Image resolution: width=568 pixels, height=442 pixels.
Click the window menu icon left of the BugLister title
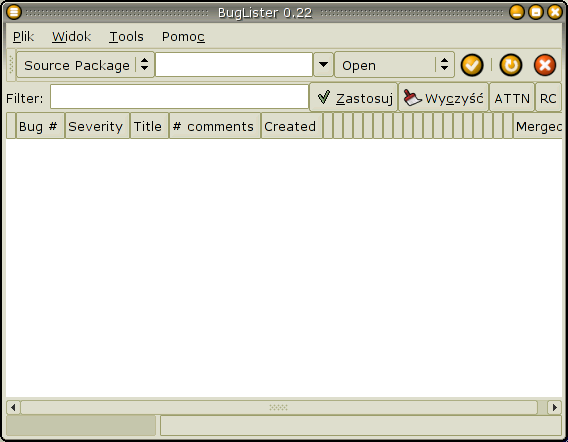coord(14,12)
